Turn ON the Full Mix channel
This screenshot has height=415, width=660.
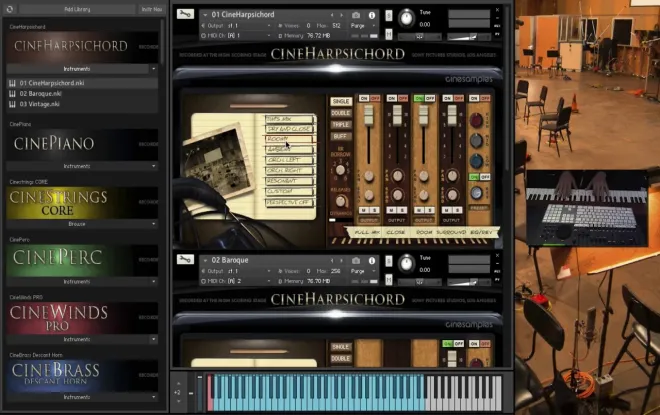coord(364,98)
